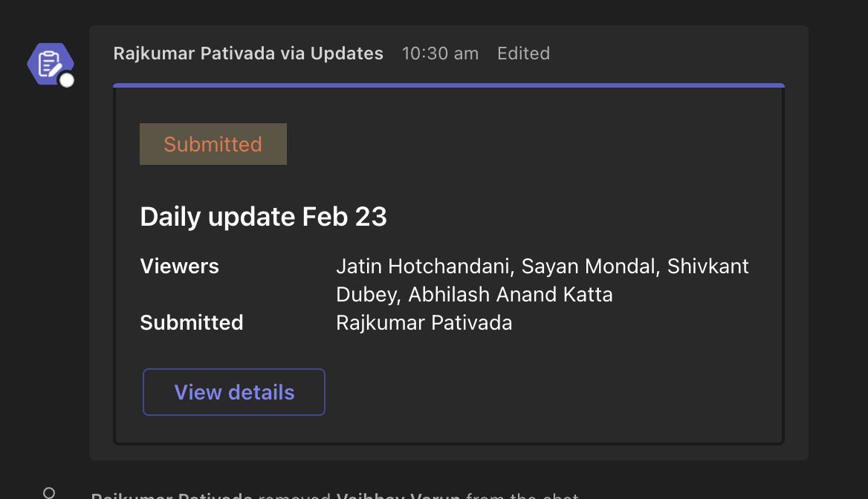
Task: Click viewer name Sayan Mondal
Action: coord(589,267)
